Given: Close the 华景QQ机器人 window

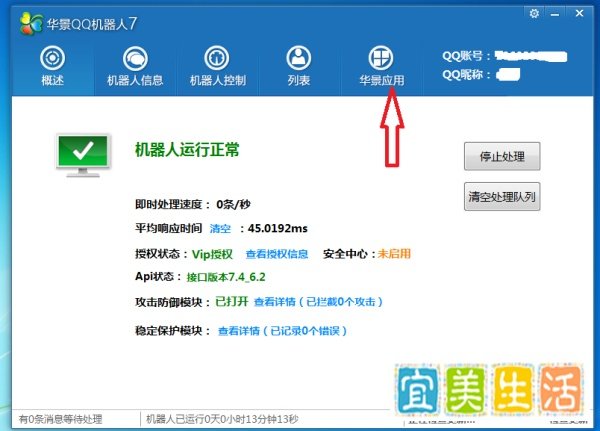Looking at the screenshot, I should [x=579, y=13].
